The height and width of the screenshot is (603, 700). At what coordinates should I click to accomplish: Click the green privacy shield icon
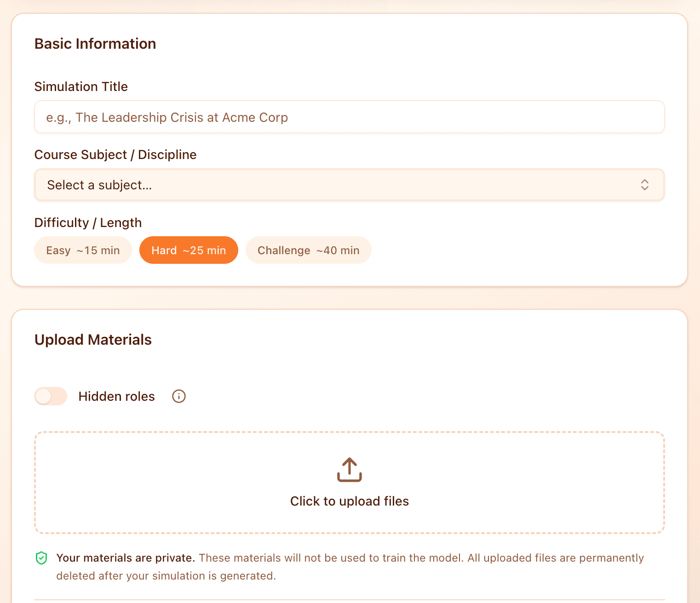(41, 558)
